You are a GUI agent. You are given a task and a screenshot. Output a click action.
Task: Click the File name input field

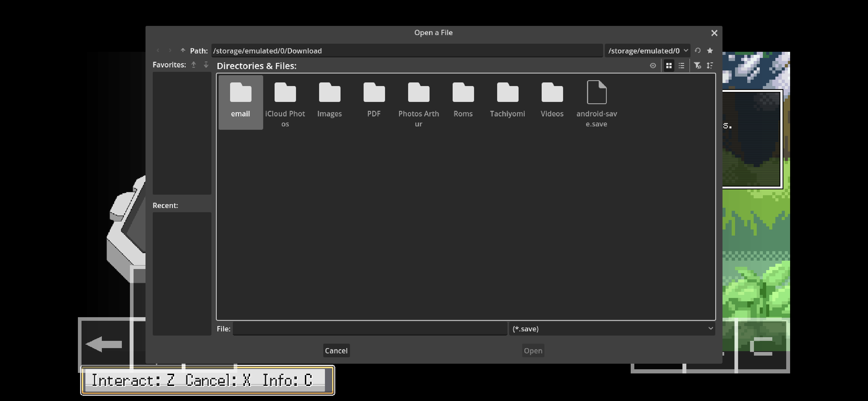pyautogui.click(x=370, y=329)
